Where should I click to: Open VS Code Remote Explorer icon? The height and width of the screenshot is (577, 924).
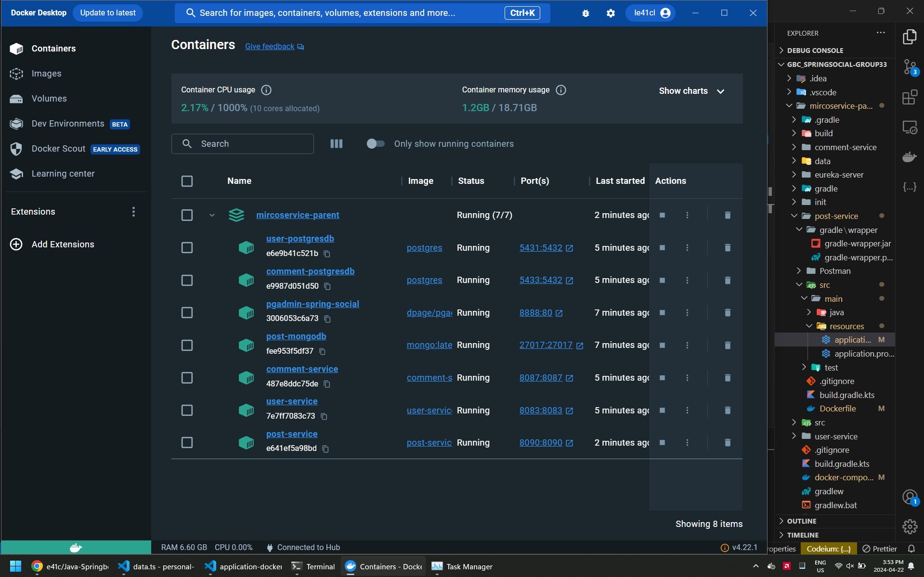click(x=910, y=128)
